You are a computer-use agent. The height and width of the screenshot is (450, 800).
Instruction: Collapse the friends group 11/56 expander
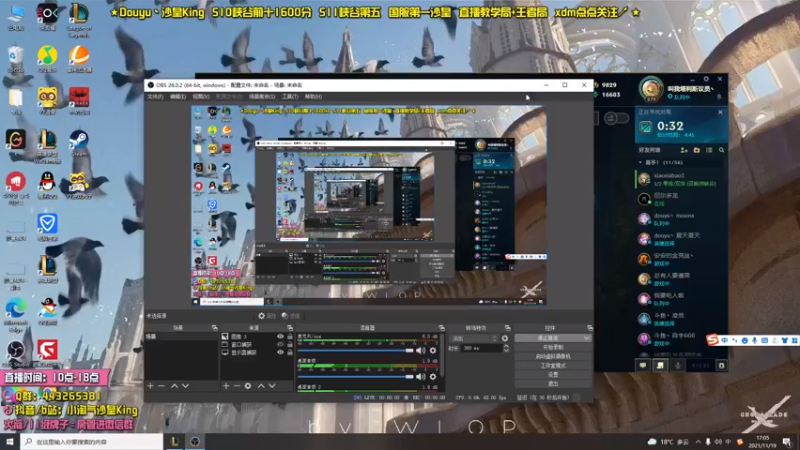tap(640, 162)
